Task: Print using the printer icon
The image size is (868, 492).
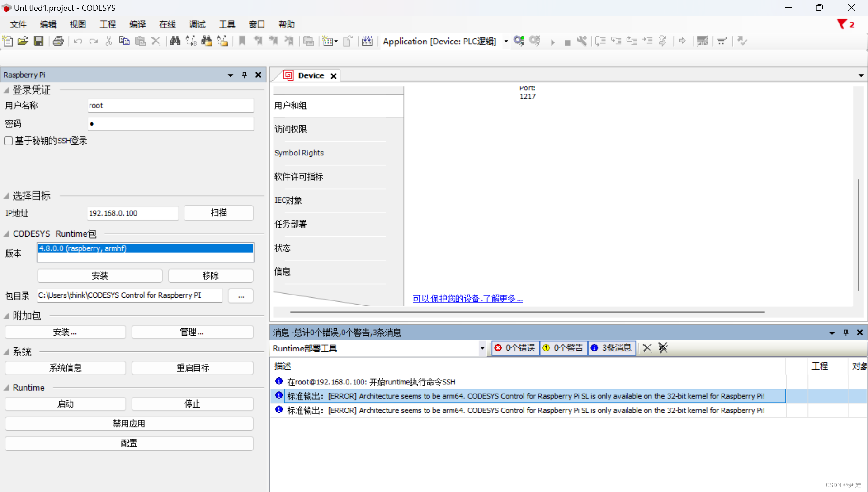Action: coord(58,41)
